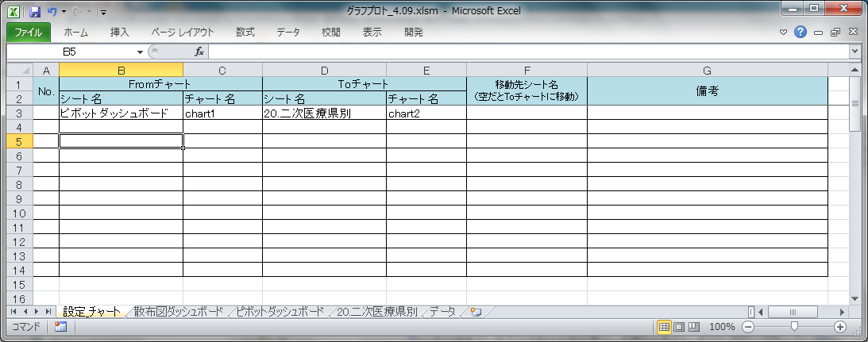Switch to Page Break Preview in status bar
This screenshot has height=342, width=868.
[x=693, y=327]
